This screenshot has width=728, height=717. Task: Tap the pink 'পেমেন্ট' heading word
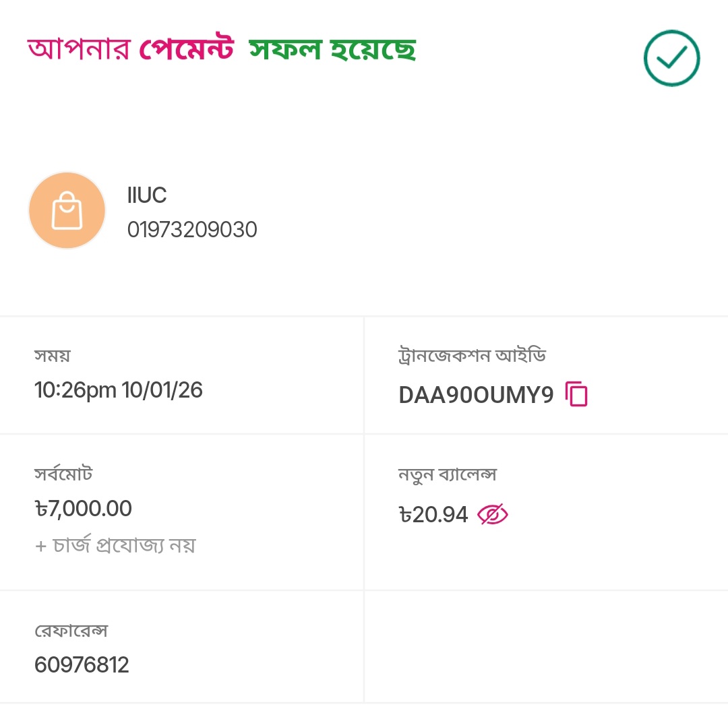(x=186, y=49)
